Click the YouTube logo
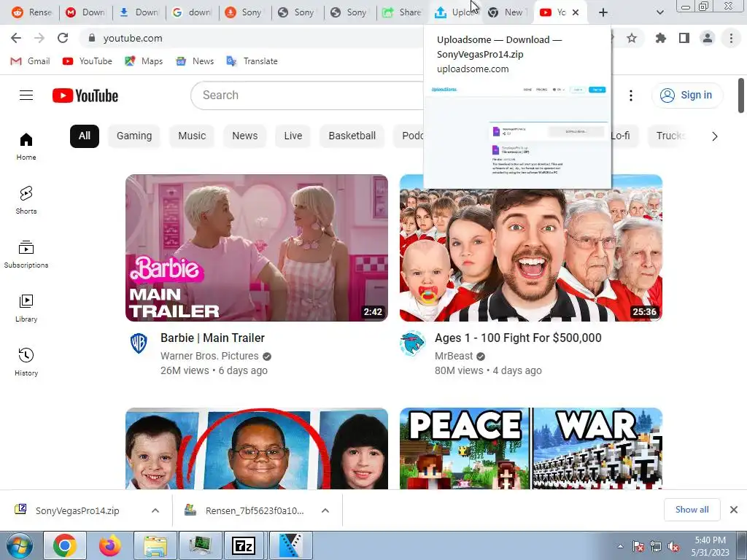This screenshot has height=560, width=747. click(85, 96)
